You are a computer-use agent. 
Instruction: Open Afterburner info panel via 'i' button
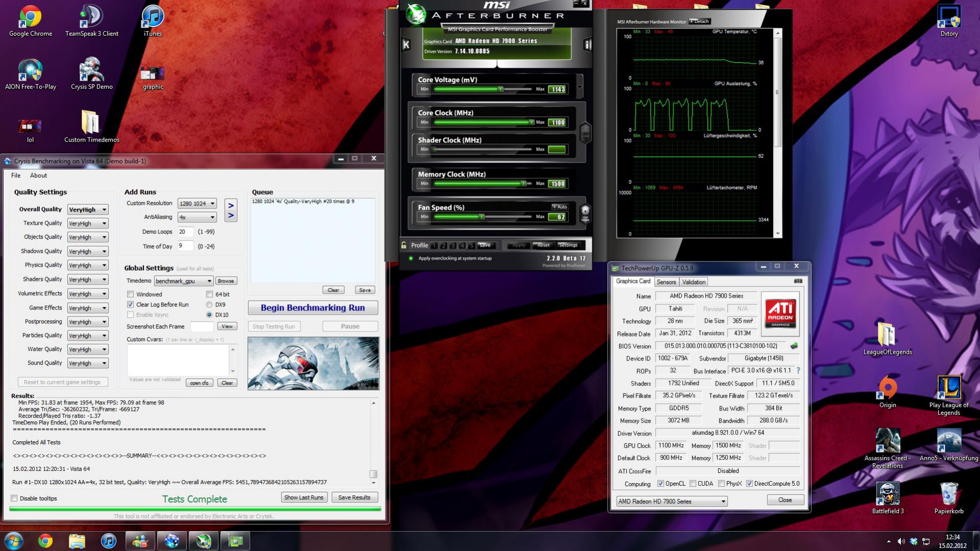(x=587, y=45)
